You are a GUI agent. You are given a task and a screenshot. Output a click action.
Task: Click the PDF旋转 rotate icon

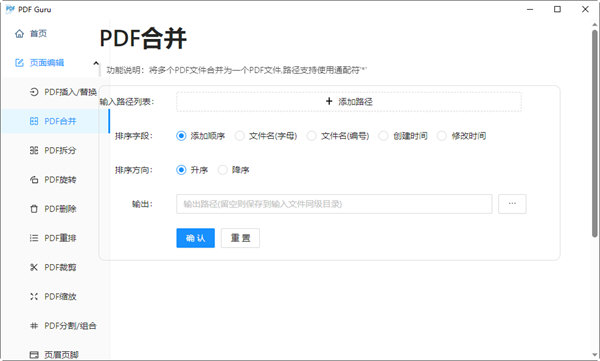34,180
